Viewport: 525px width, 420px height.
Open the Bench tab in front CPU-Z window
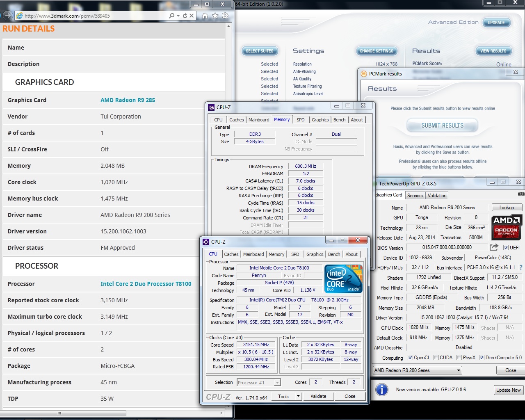(x=334, y=254)
